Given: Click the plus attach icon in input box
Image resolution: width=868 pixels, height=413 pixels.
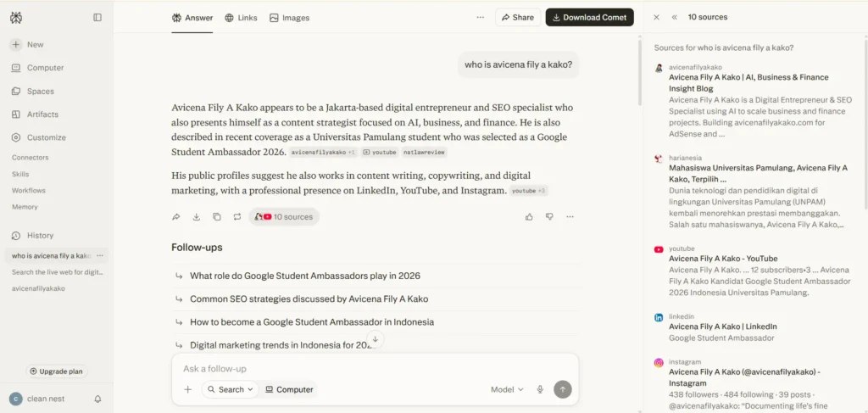Looking at the screenshot, I should (188, 390).
